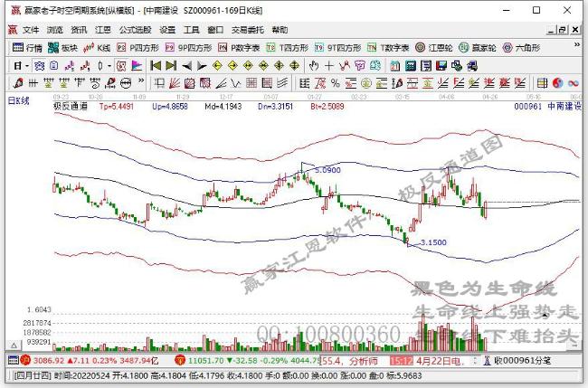Select the parallel channel lines tool
The image size is (588, 388).
pos(282,83)
